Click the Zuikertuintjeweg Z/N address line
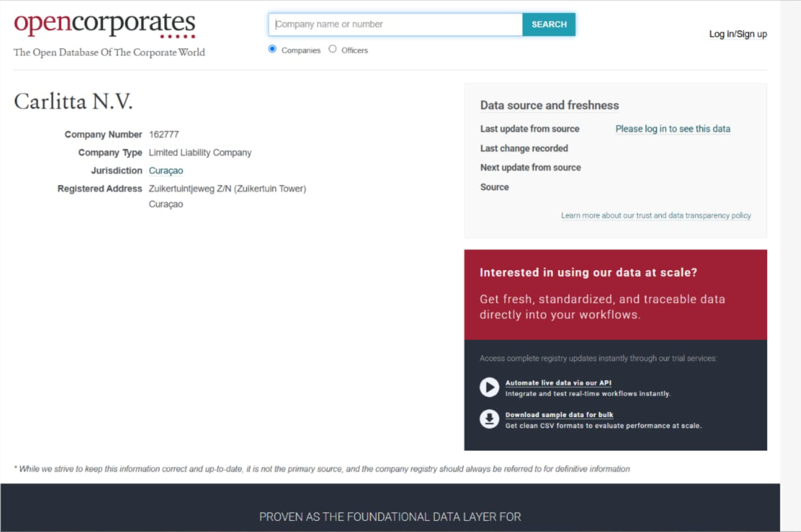The height and width of the screenshot is (532, 801). click(227, 189)
